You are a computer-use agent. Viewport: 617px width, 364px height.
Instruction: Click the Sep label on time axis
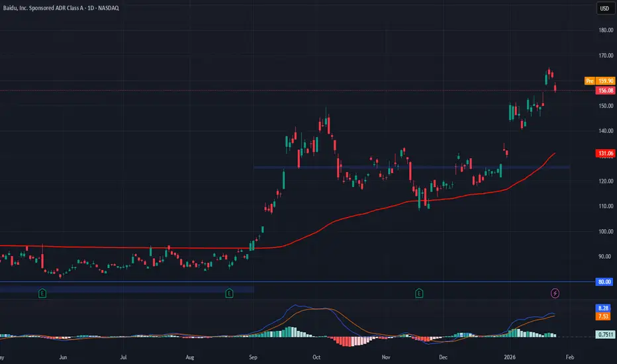[253, 357]
